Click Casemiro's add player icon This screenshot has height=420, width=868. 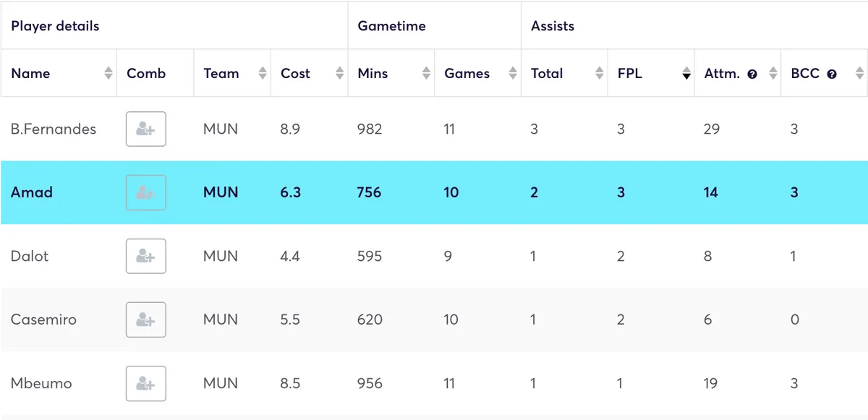tap(145, 320)
